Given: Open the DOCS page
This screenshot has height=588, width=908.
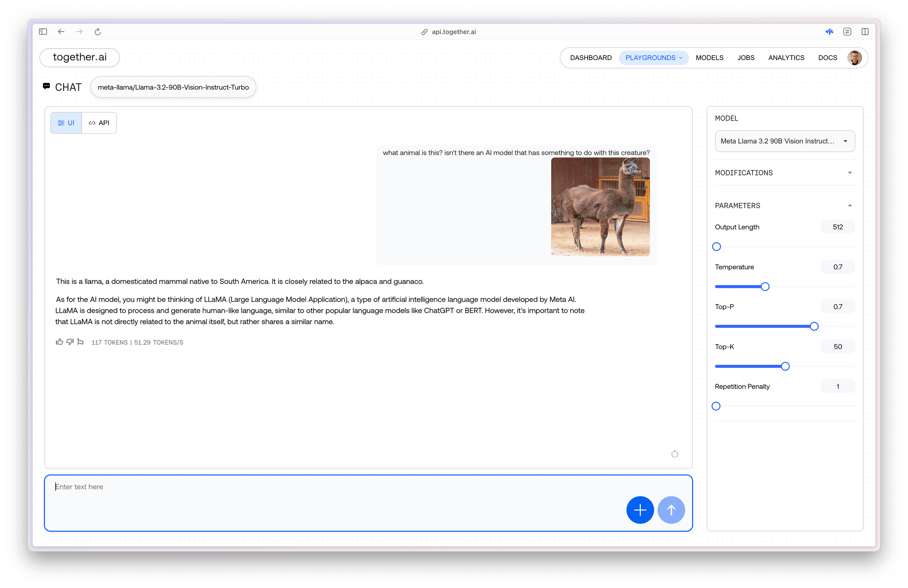Looking at the screenshot, I should click(827, 58).
